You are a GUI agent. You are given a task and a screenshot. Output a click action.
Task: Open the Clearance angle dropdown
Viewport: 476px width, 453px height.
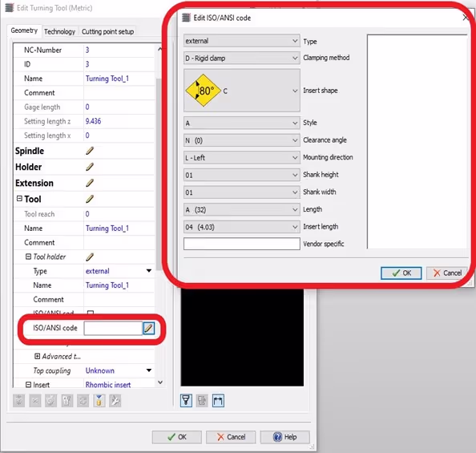click(242, 140)
